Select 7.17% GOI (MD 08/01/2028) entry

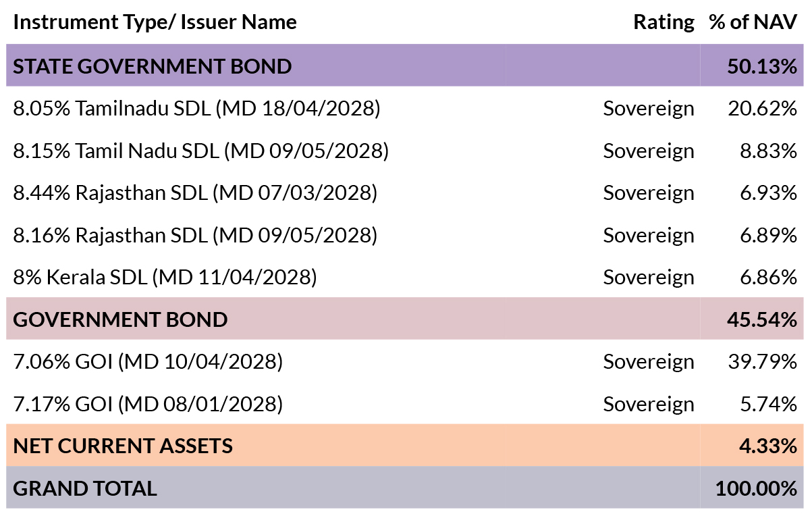click(x=148, y=404)
